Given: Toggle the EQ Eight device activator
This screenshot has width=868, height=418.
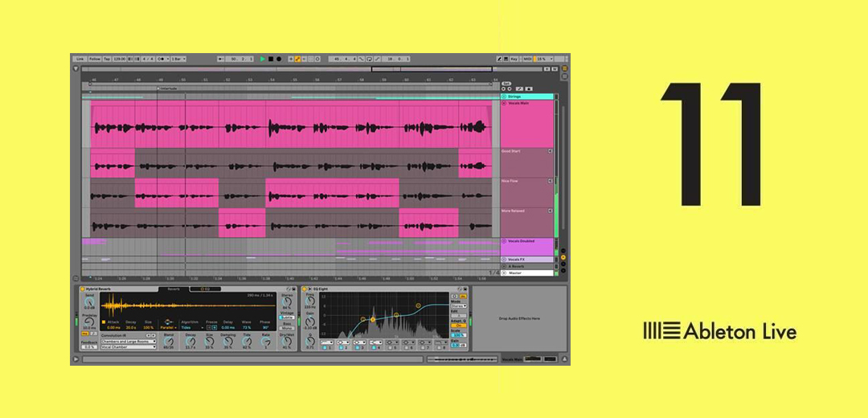Looking at the screenshot, I should pyautogui.click(x=304, y=289).
